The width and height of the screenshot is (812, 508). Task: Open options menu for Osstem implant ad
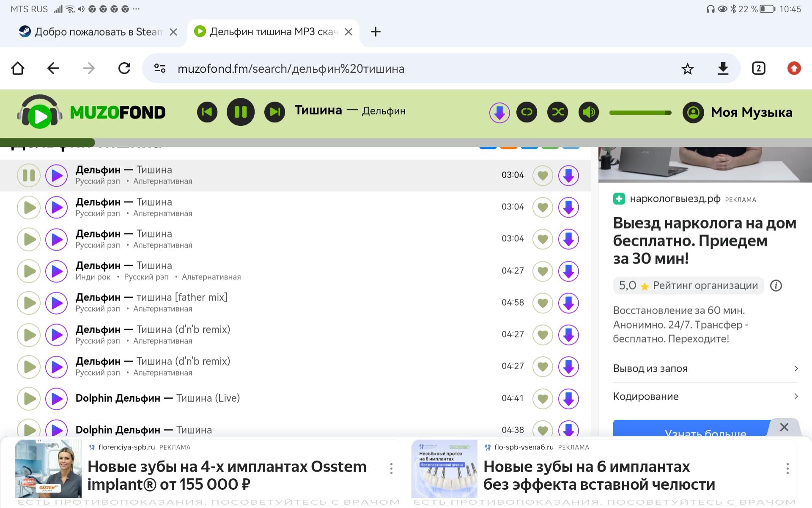click(391, 469)
